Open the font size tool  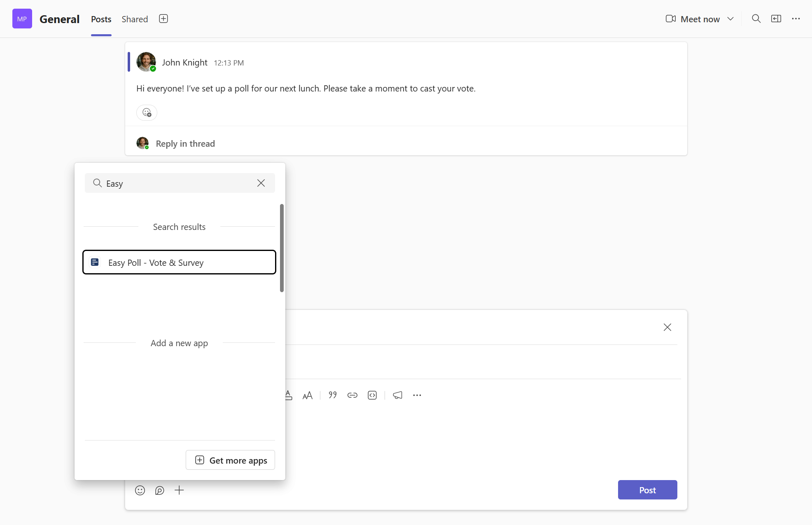coord(308,395)
